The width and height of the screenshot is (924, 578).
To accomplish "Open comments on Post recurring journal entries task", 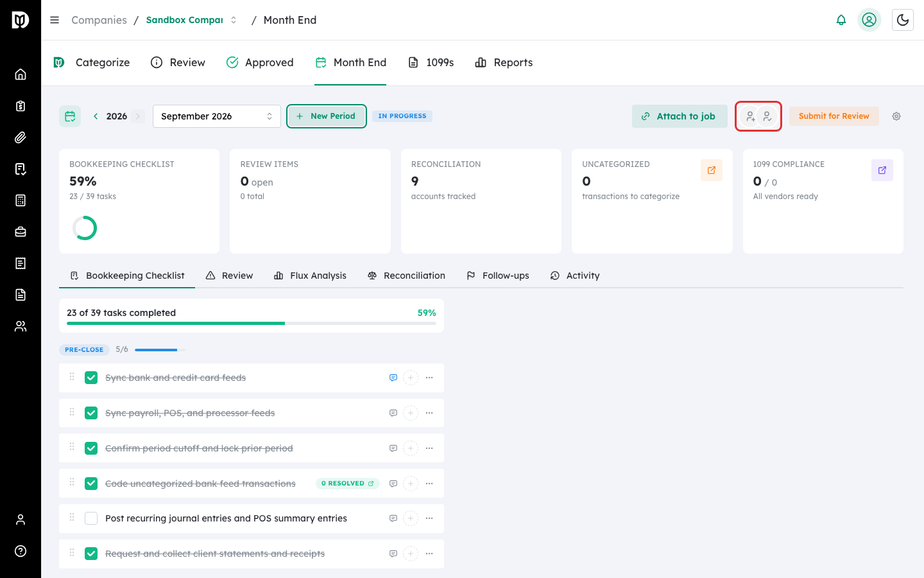I will click(393, 518).
